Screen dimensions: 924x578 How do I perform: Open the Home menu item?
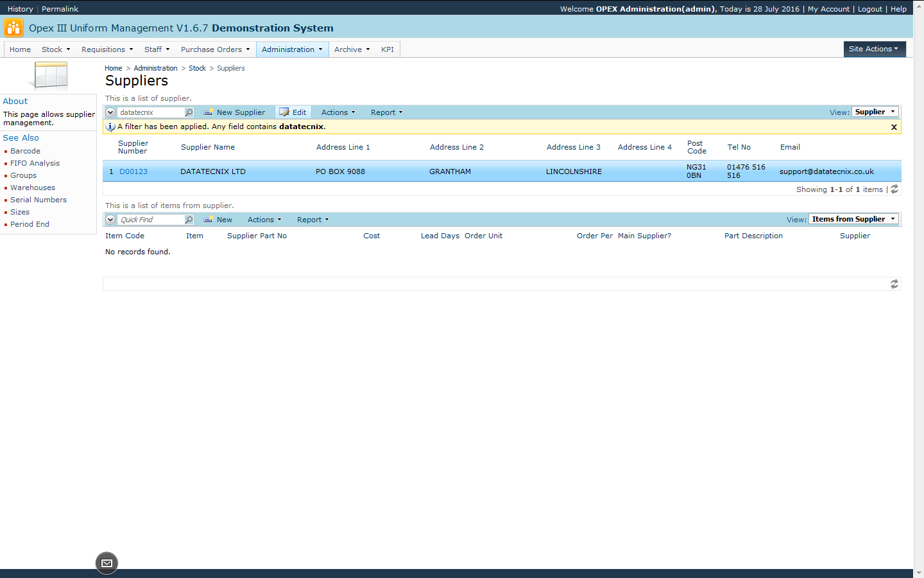pos(20,49)
